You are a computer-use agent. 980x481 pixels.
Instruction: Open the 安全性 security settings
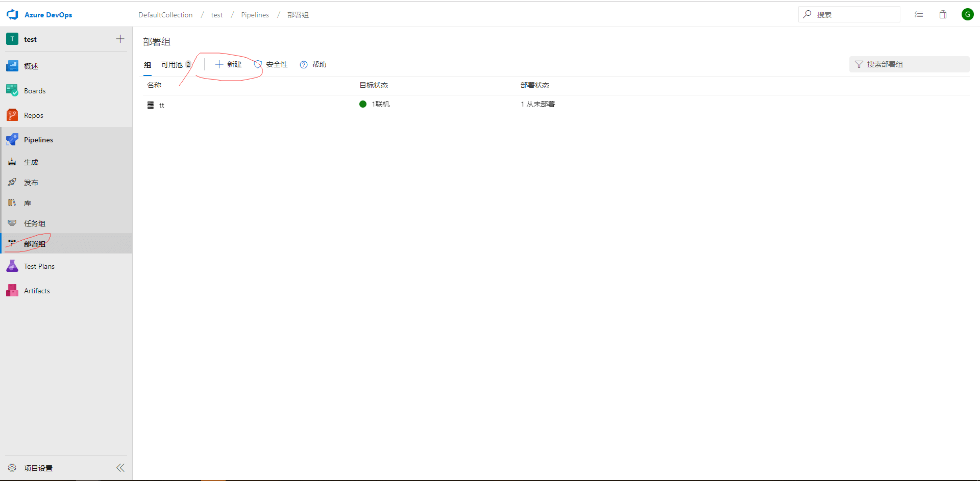(272, 64)
